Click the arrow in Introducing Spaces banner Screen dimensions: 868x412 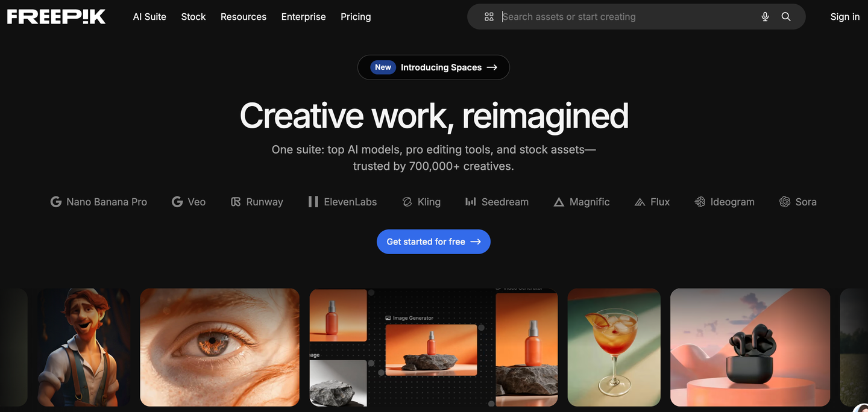pos(492,67)
